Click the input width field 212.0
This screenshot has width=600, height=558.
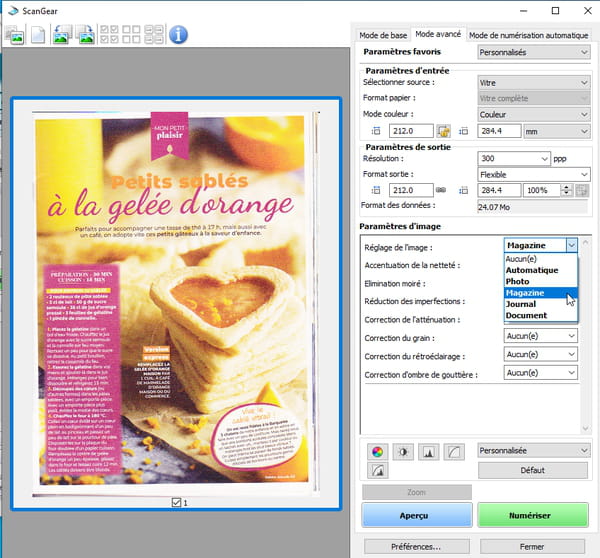tap(411, 131)
